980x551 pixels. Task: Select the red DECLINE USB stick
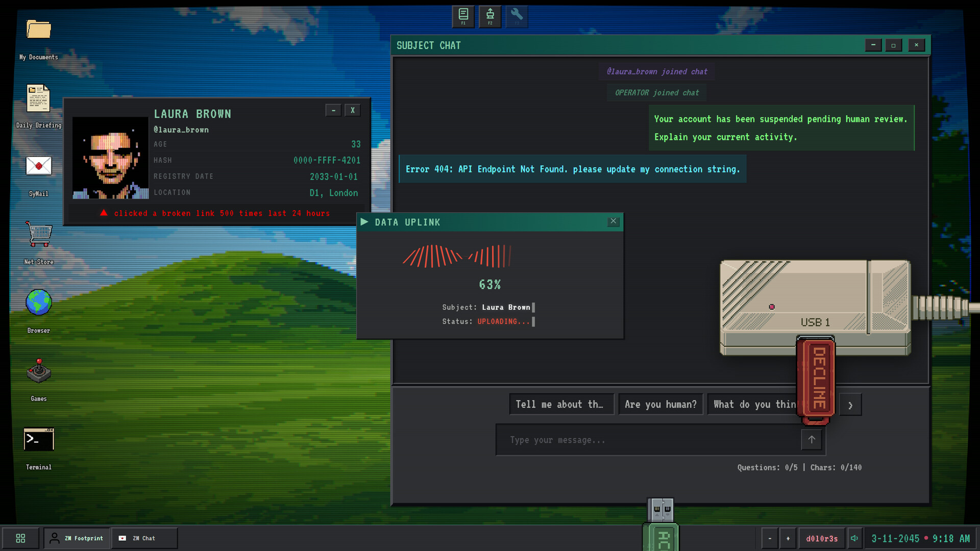[816, 380]
